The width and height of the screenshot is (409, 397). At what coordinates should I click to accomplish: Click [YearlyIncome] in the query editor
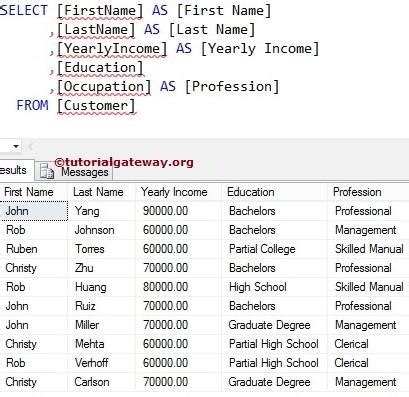pyautogui.click(x=112, y=49)
